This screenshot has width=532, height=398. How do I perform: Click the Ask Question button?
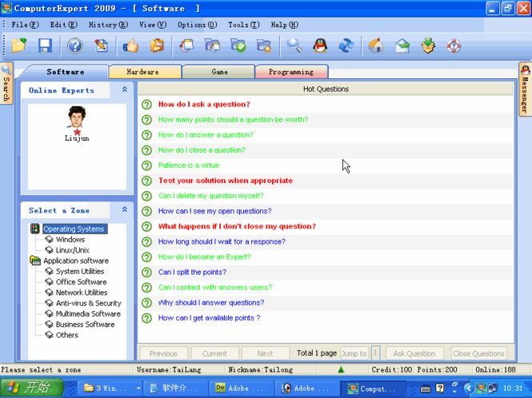click(x=414, y=353)
